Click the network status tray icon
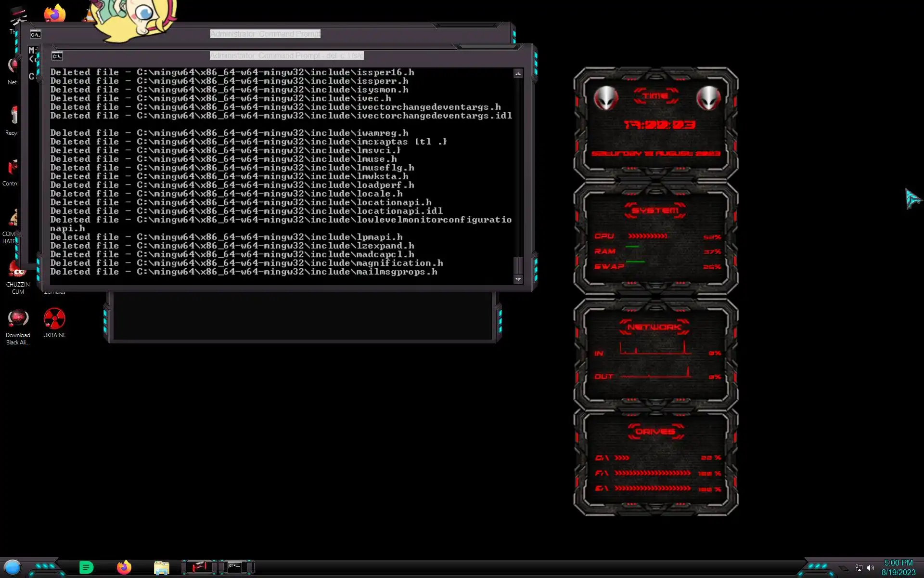This screenshot has height=578, width=924. point(859,568)
